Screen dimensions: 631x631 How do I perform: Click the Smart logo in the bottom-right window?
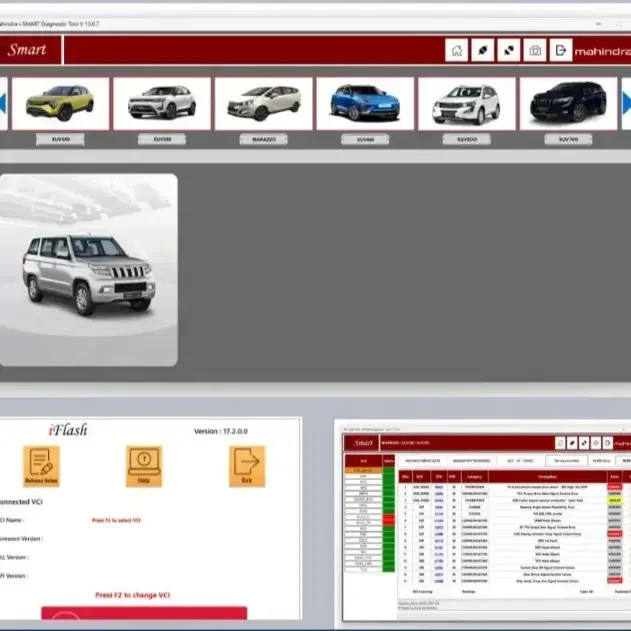(363, 443)
